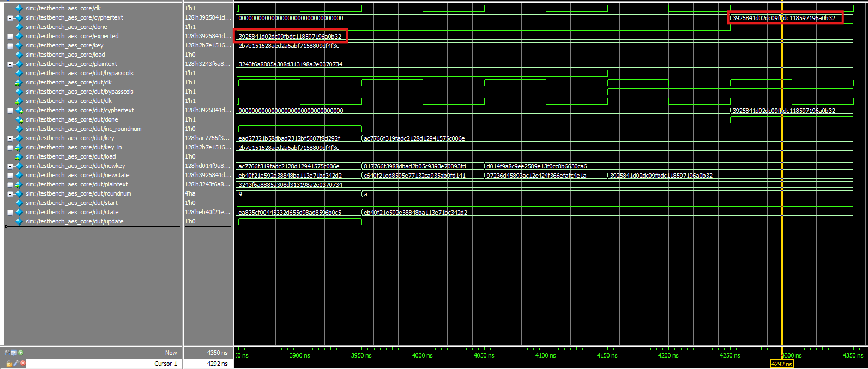
Task: Select the dut/inc_roundnum signal name
Action: (83, 129)
